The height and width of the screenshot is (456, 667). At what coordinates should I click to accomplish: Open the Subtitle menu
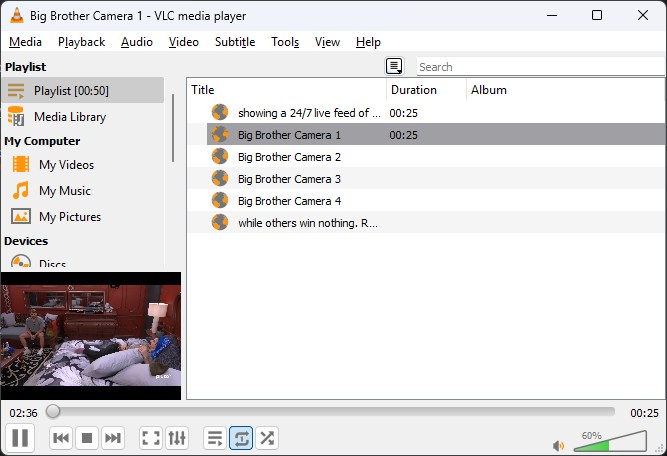point(235,42)
